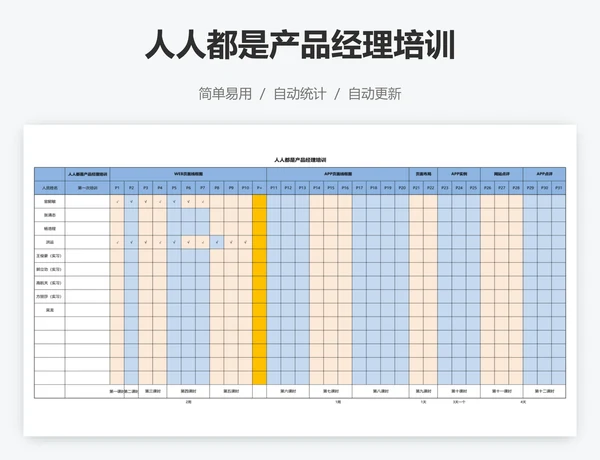This screenshot has height=460, width=600.
Task: Select column header P22
Action: coord(430,188)
